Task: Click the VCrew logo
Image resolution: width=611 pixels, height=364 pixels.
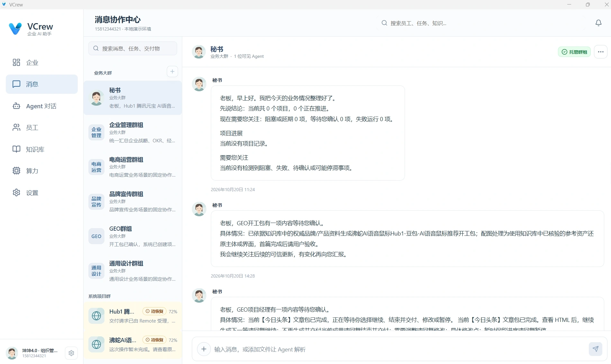Action: (15, 29)
